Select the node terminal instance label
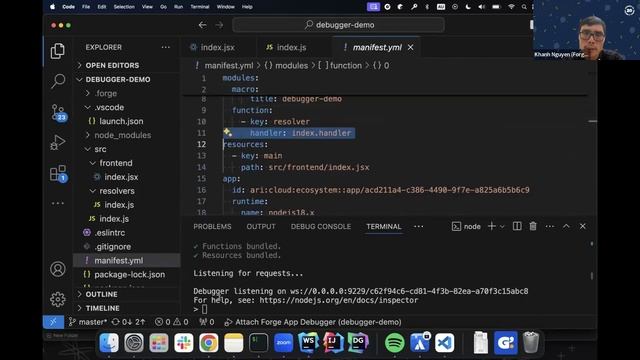640x360 pixels. [x=466, y=227]
